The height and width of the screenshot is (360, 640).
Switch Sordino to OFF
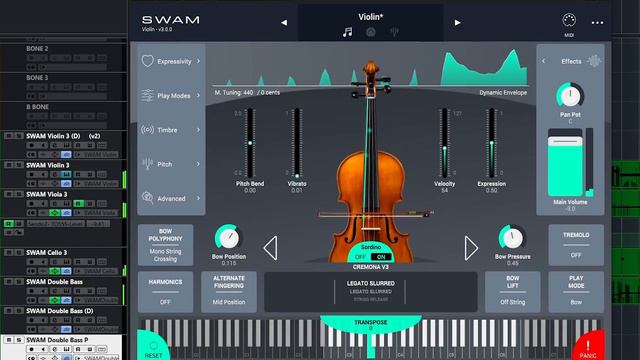tap(360, 257)
